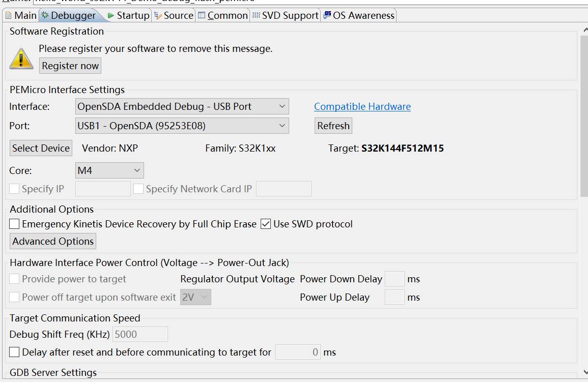Image resolution: width=588 pixels, height=382 pixels.
Task: Open the Port dropdown
Action: coord(182,126)
